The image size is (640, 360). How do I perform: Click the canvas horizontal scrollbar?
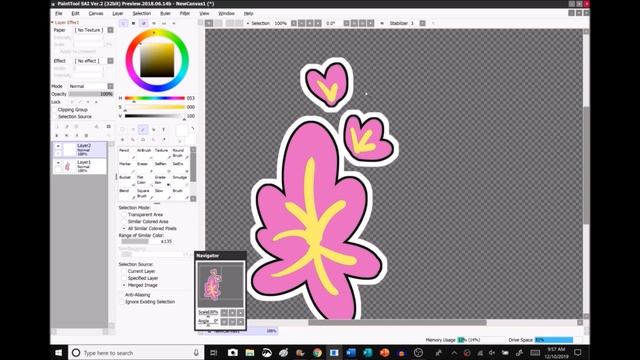pos(397,322)
